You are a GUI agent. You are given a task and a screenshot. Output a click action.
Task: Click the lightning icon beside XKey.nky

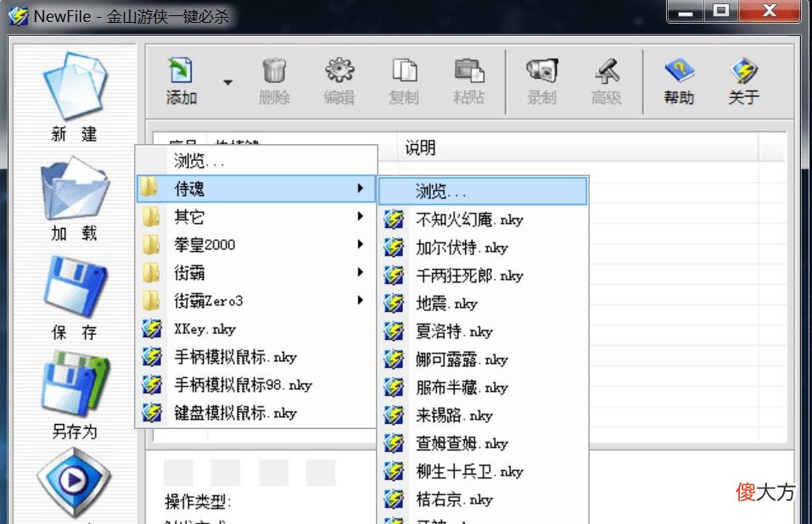coord(152,328)
